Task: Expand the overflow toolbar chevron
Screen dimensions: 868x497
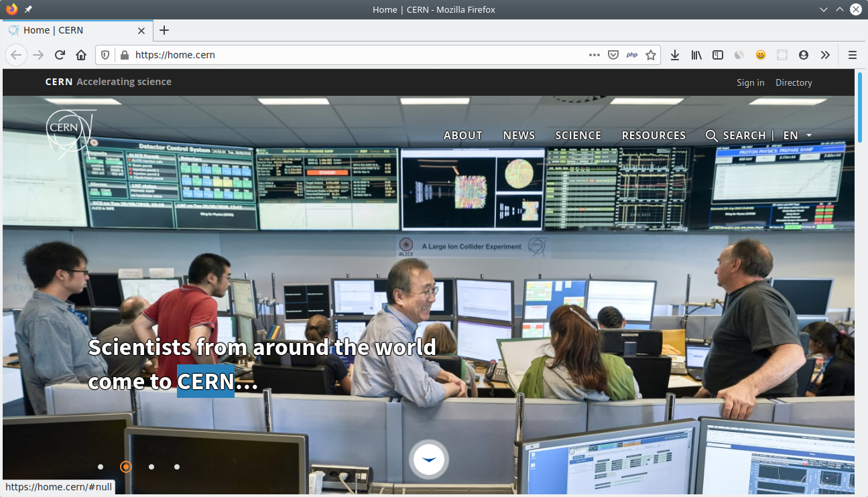Action: tap(825, 55)
